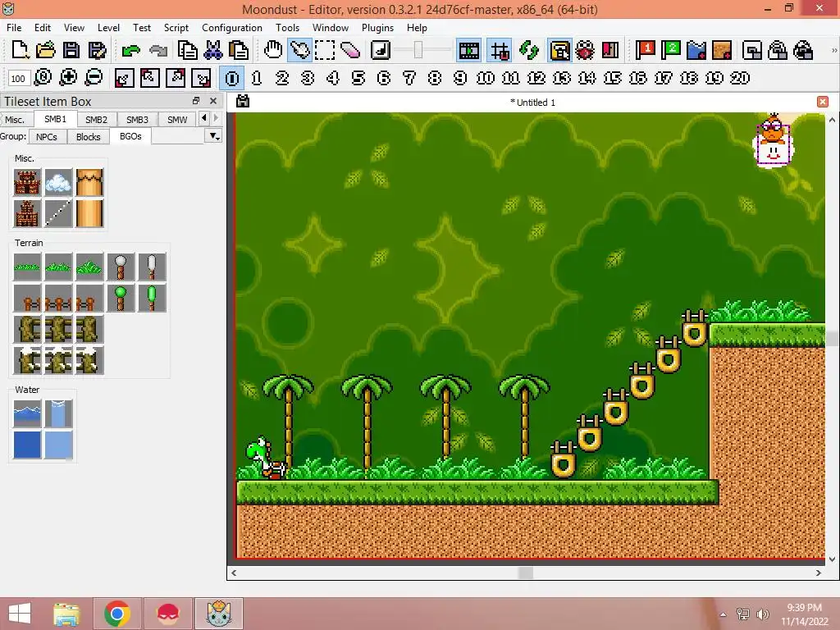Image resolution: width=840 pixels, height=630 pixels.
Task: Zoom out using the minus magnifier
Action: coord(94,78)
